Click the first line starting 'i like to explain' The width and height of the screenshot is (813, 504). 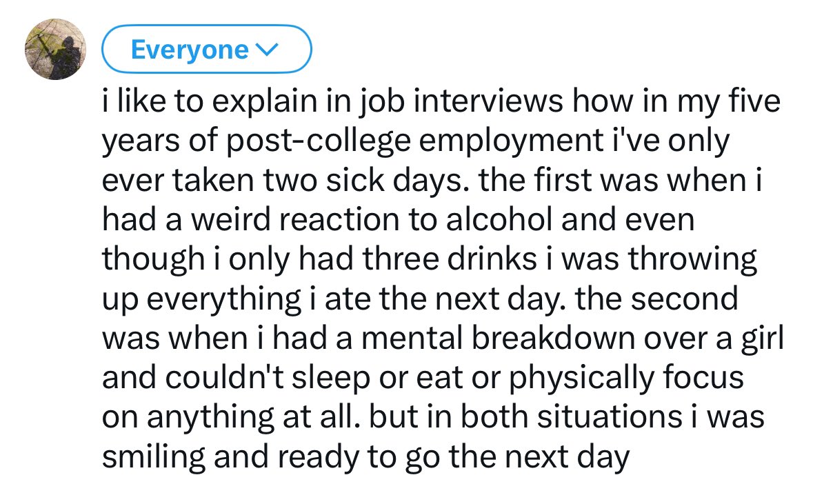point(441,102)
